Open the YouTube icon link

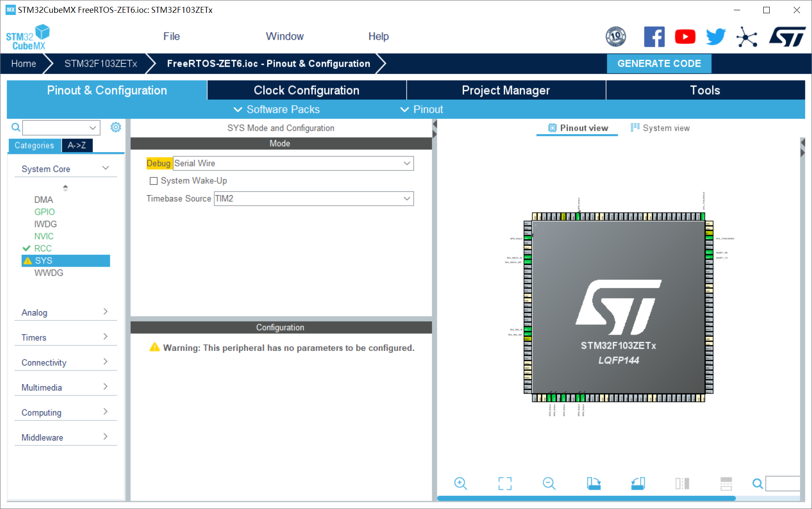click(x=685, y=37)
